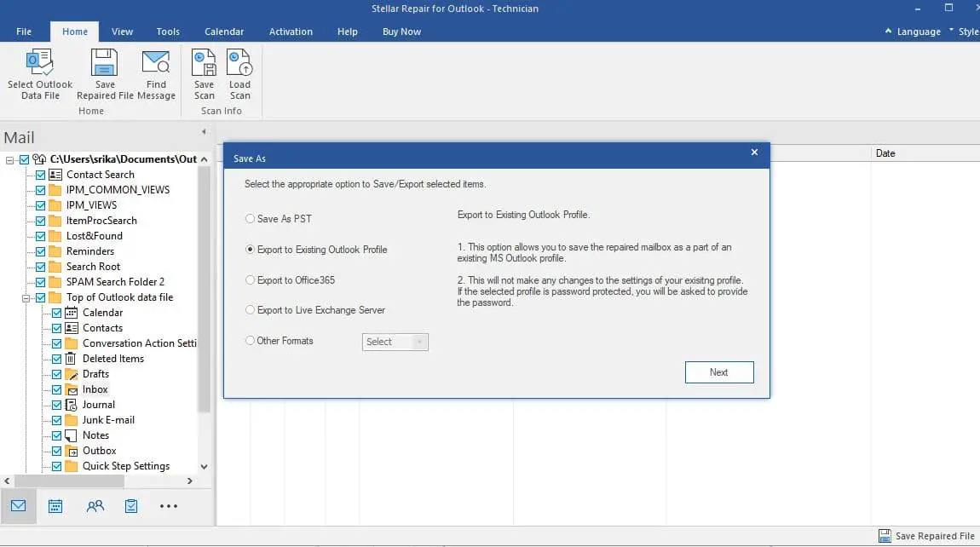Click the vertical tree scrollbar thumb

(204, 291)
